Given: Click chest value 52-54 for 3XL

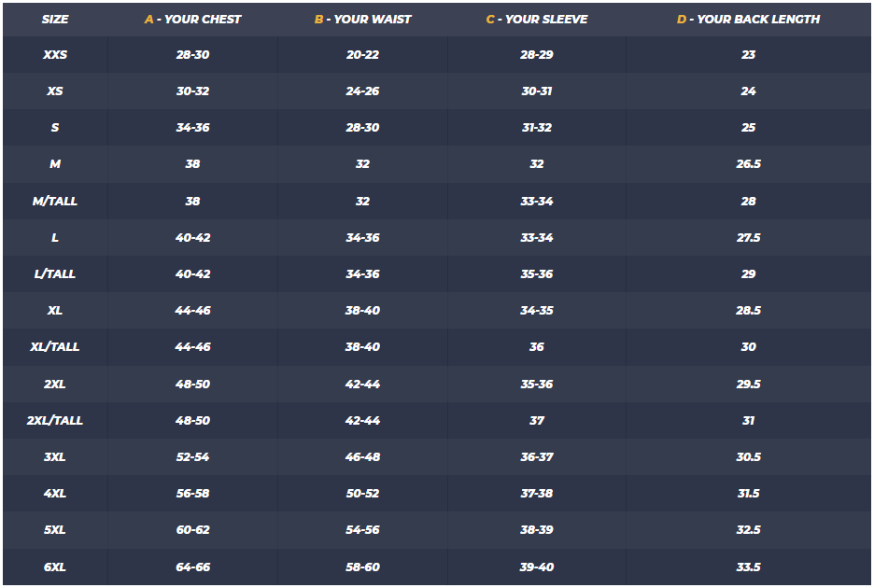Looking at the screenshot, I should (193, 457).
